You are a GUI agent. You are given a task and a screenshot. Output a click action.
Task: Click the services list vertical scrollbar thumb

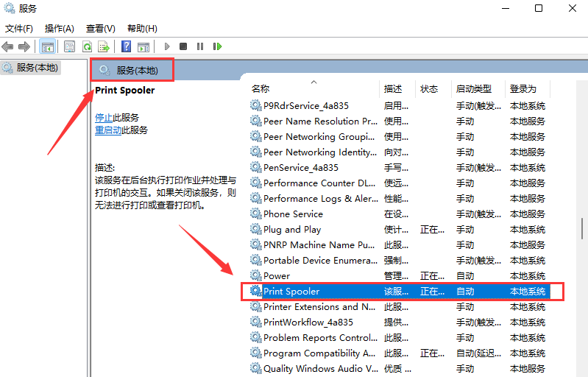click(582, 228)
